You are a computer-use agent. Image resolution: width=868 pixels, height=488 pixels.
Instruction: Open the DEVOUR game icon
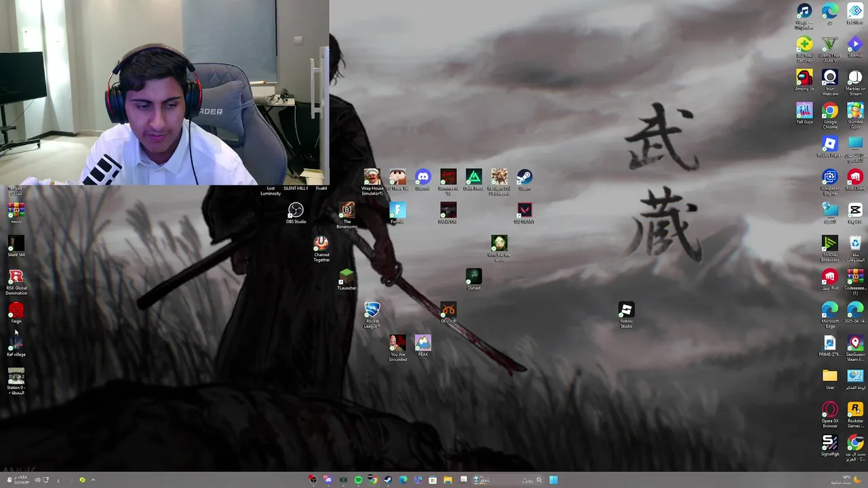(448, 312)
